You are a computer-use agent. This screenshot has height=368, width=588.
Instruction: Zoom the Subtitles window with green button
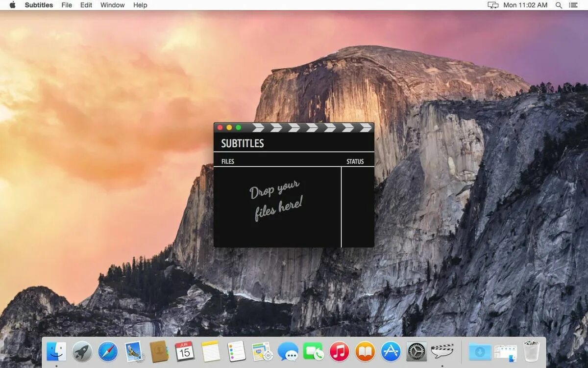coord(239,128)
